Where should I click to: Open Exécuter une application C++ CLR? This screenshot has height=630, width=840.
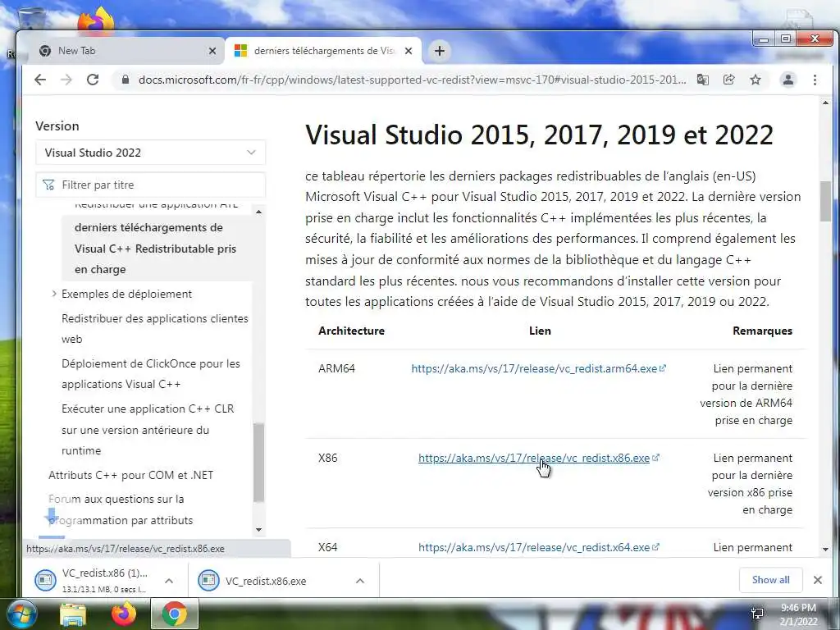coord(148,429)
